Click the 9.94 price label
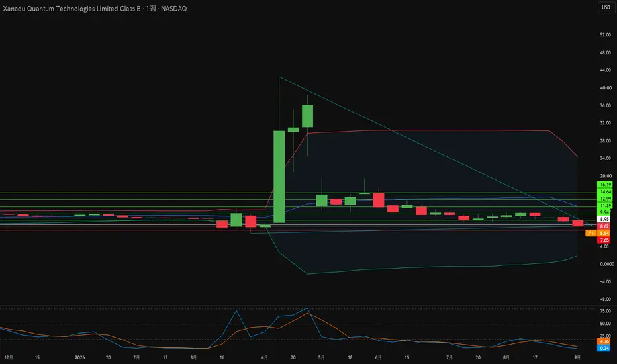Screen dimensions: 617x364 pos(604,212)
